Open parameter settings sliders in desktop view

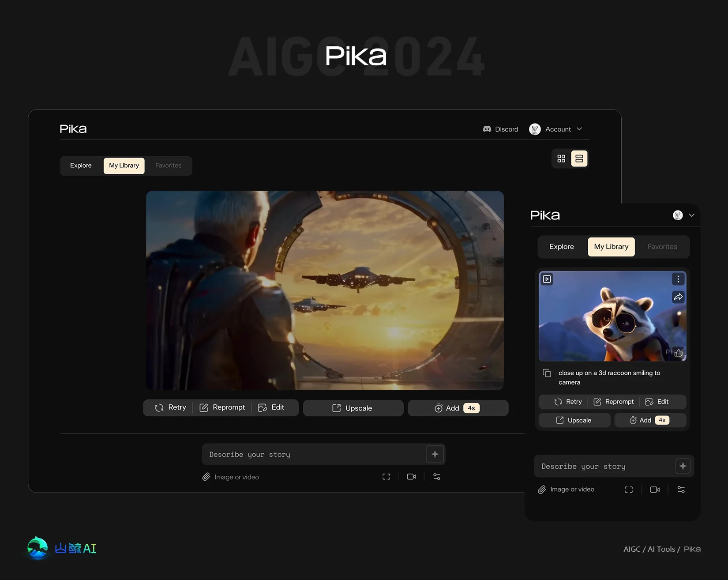(x=437, y=477)
